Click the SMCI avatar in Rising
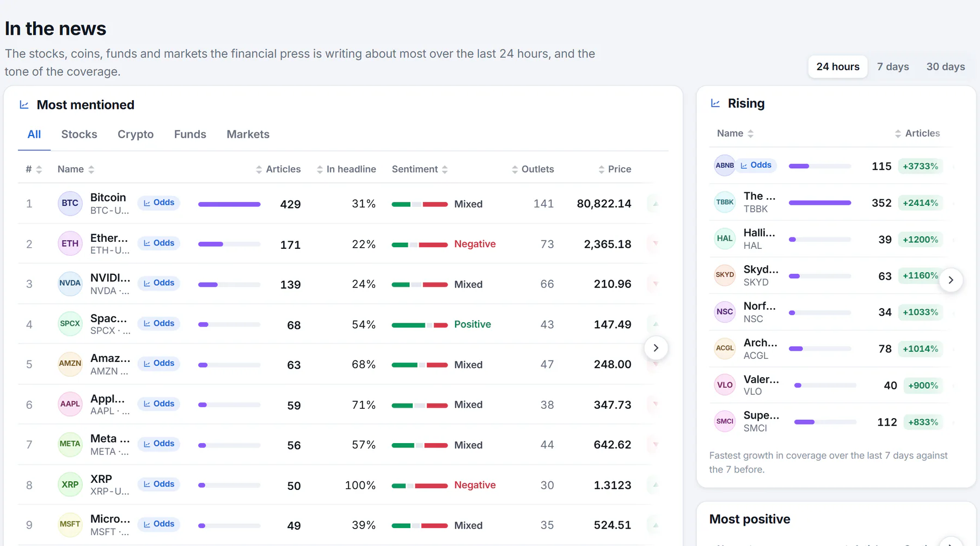This screenshot has height=546, width=980. [x=725, y=421]
